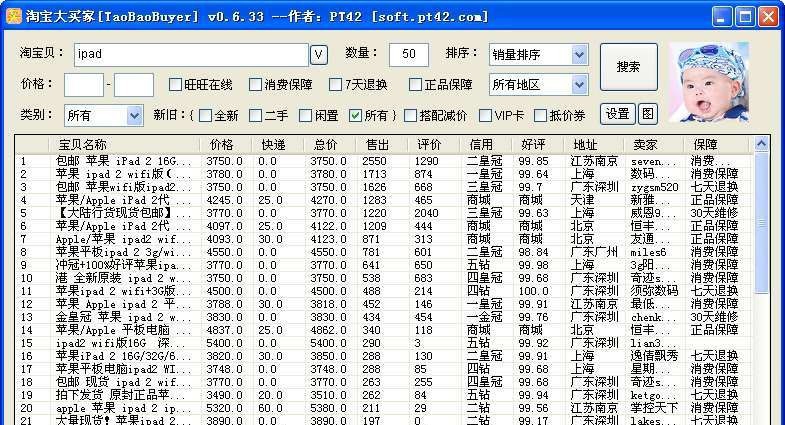Click seller name 掌控天下
This screenshot has width=785, height=425.
654,408
